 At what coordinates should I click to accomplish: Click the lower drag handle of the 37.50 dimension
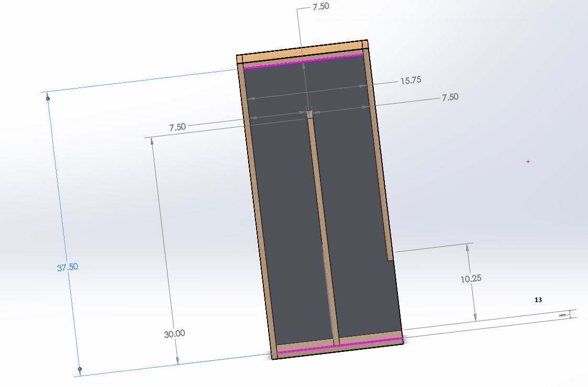[80, 369]
